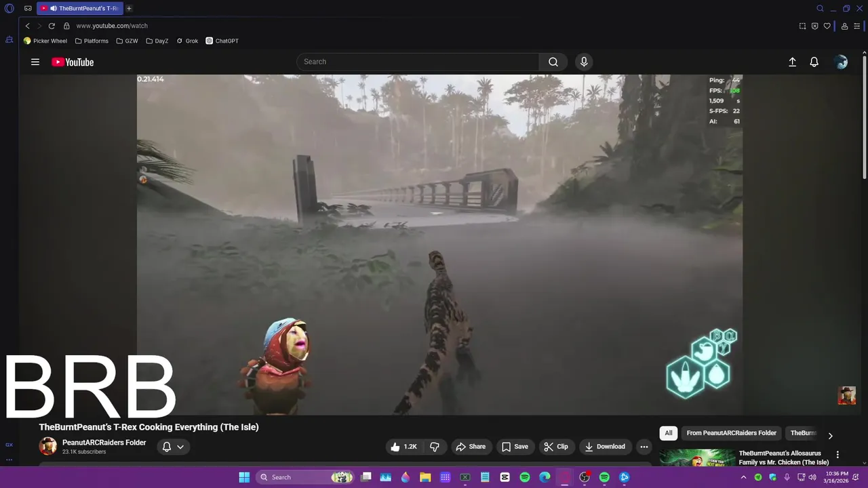This screenshot has height=488, width=868.
Task: Reload the YouTube page
Action: 52,26
